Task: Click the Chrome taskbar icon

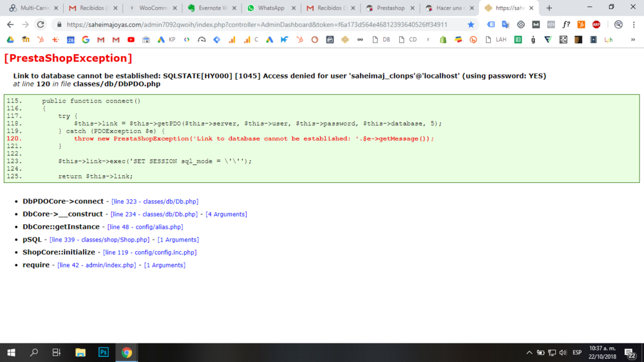Action: pyautogui.click(x=126, y=352)
